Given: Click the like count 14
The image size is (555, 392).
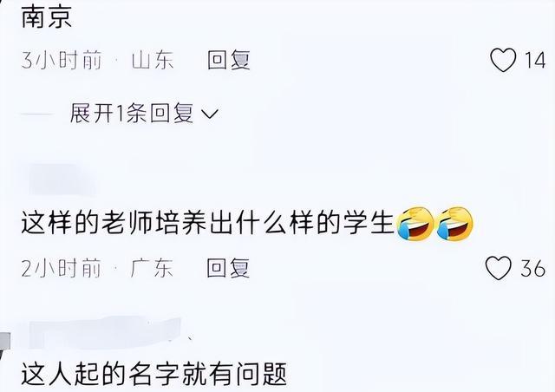Looking at the screenshot, I should click(x=534, y=60).
